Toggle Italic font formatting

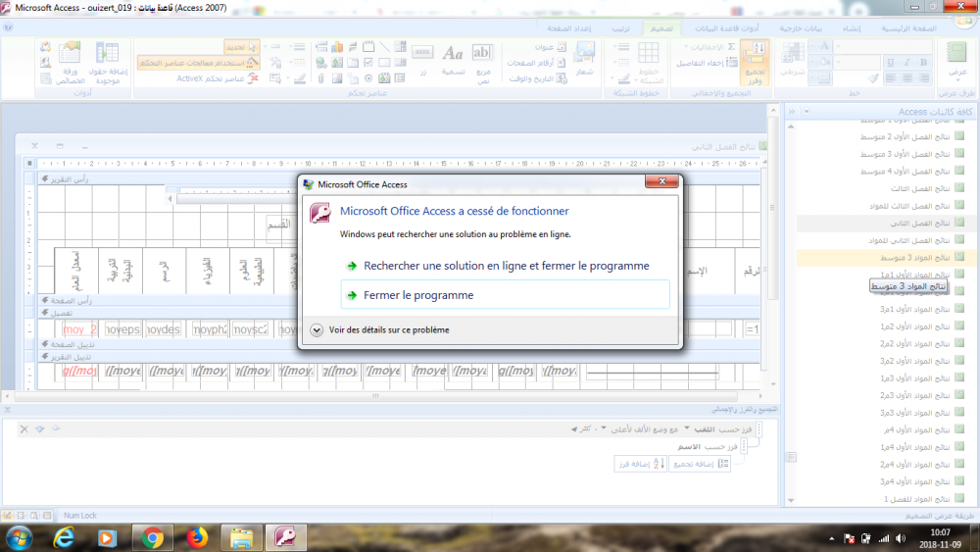pos(906,63)
